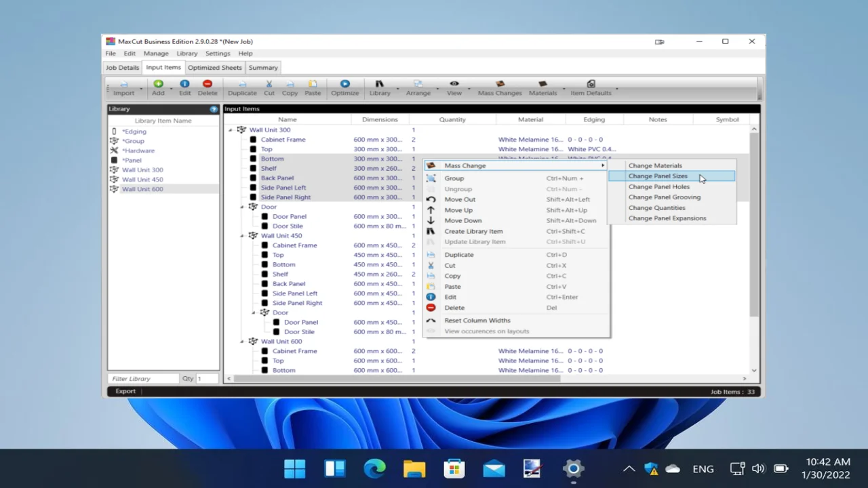Screen dimensions: 868x488
Task: Click the blue Edit icon in context menu
Action: (431, 297)
